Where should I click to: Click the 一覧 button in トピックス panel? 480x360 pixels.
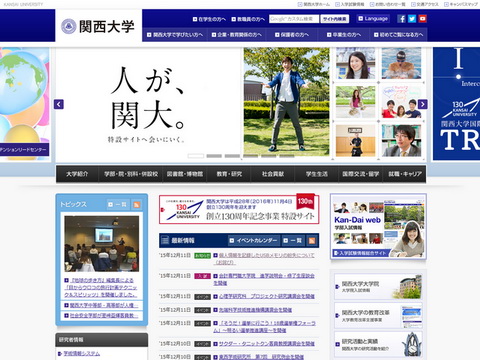point(117,204)
